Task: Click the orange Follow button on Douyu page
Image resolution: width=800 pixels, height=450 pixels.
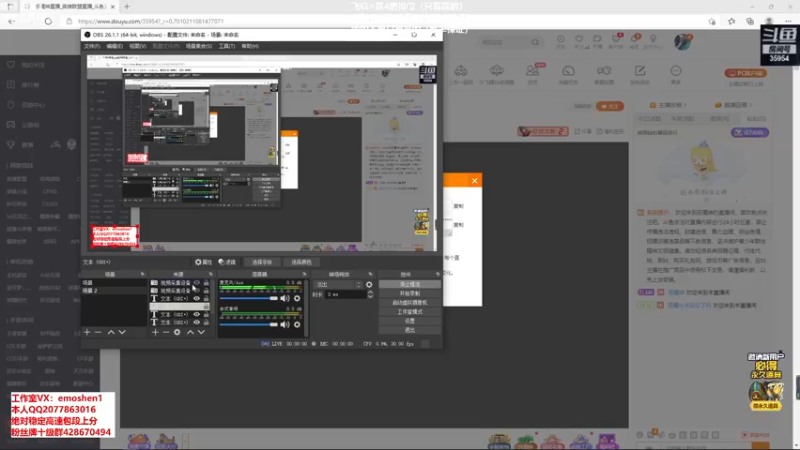Action: point(609,106)
